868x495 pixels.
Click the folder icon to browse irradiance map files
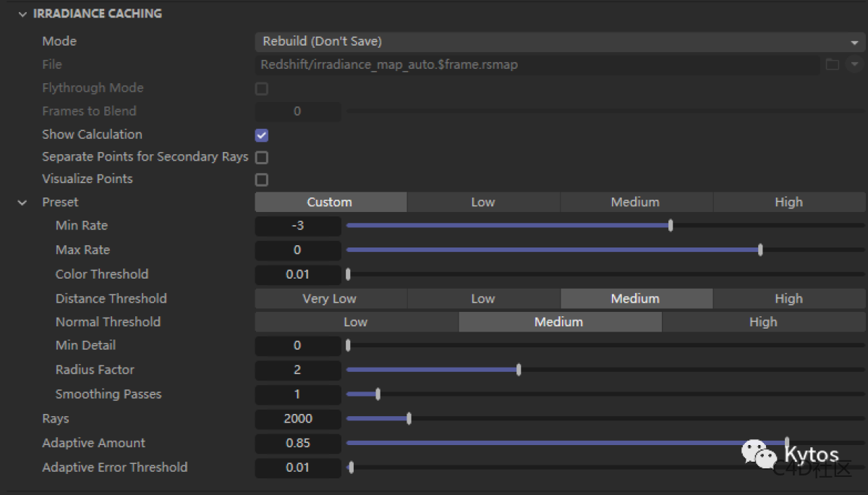point(832,64)
